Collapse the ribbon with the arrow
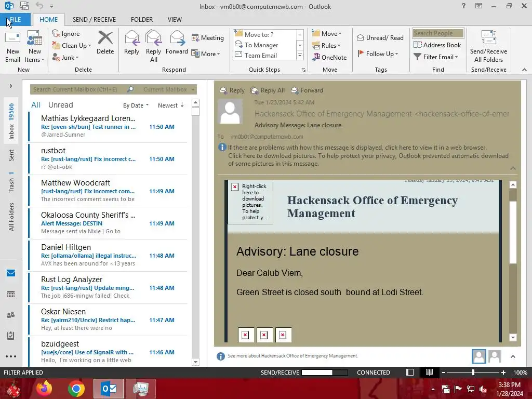The width and height of the screenshot is (532, 399). point(524,70)
